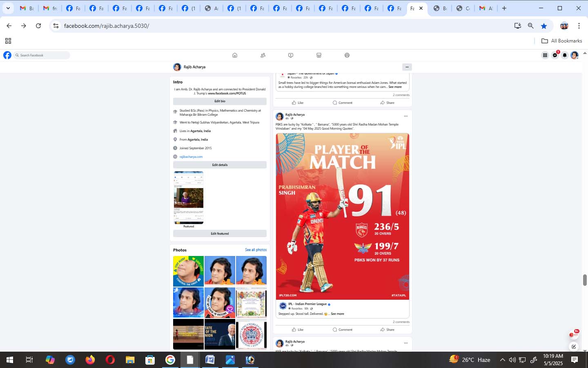Go back with the browser back arrow
588x368 pixels.
[9, 26]
